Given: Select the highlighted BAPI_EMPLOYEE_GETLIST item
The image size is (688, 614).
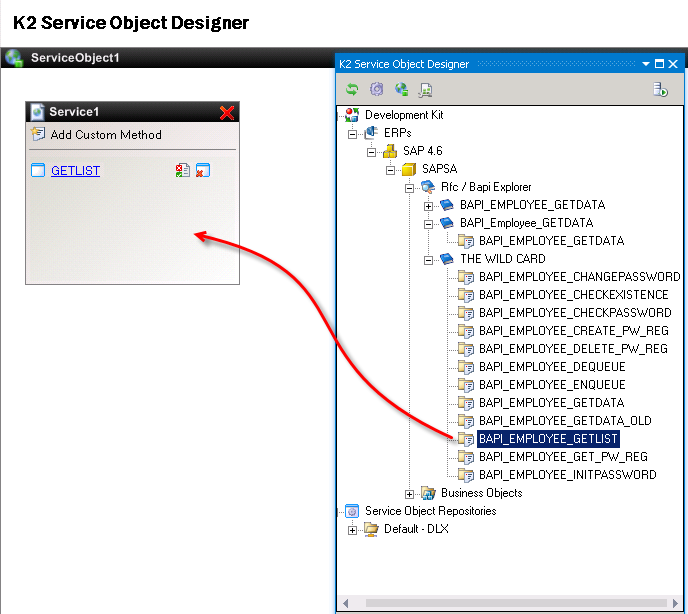Looking at the screenshot, I should click(x=548, y=439).
